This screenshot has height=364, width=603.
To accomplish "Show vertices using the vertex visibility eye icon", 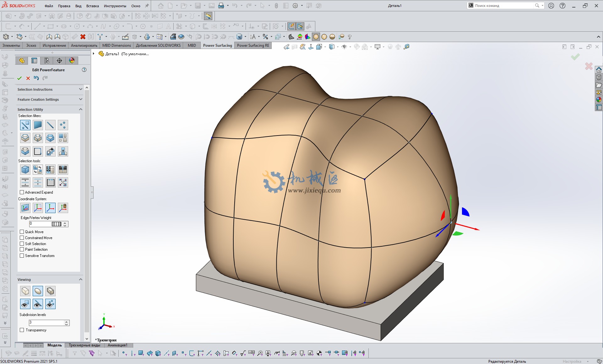I will [50, 304].
